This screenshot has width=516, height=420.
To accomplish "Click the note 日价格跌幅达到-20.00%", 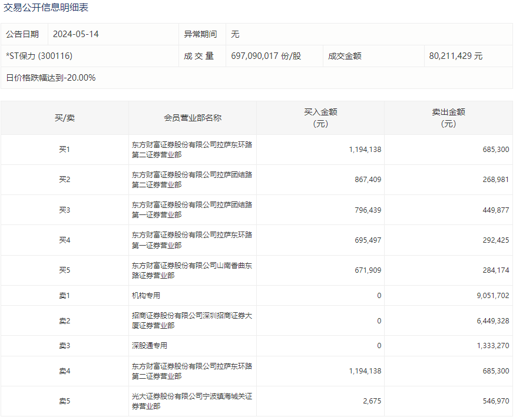I will pos(51,78).
